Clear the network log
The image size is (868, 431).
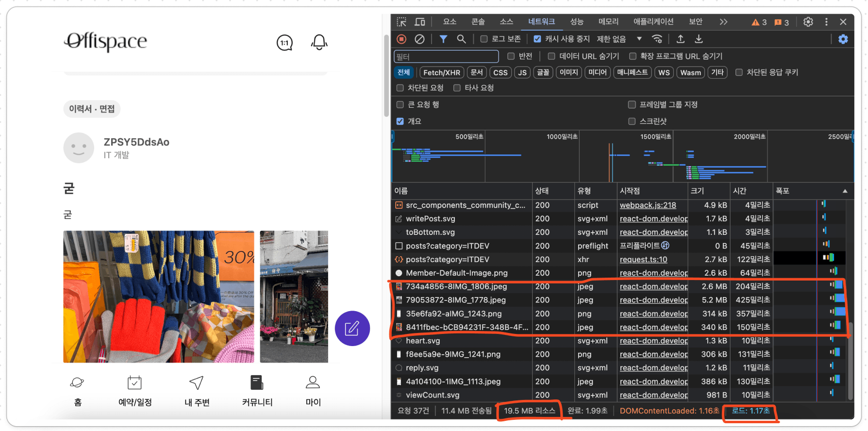coord(420,39)
